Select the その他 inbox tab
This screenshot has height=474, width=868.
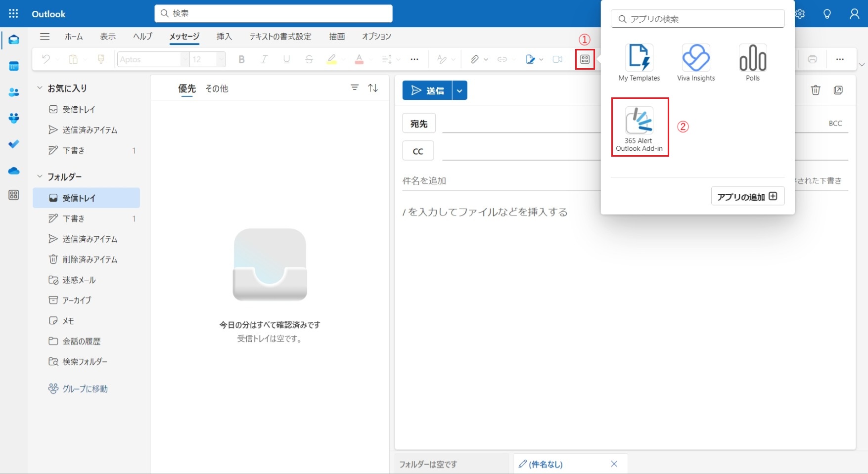217,88
